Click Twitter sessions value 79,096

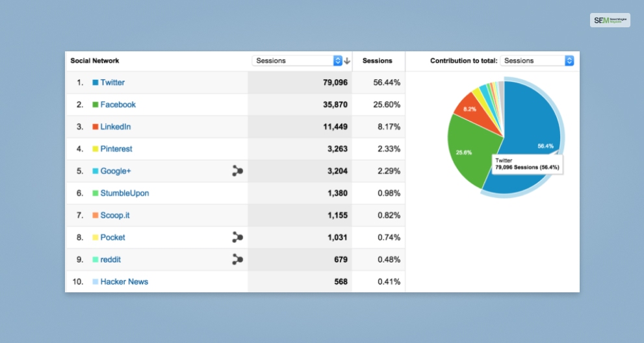pos(335,83)
